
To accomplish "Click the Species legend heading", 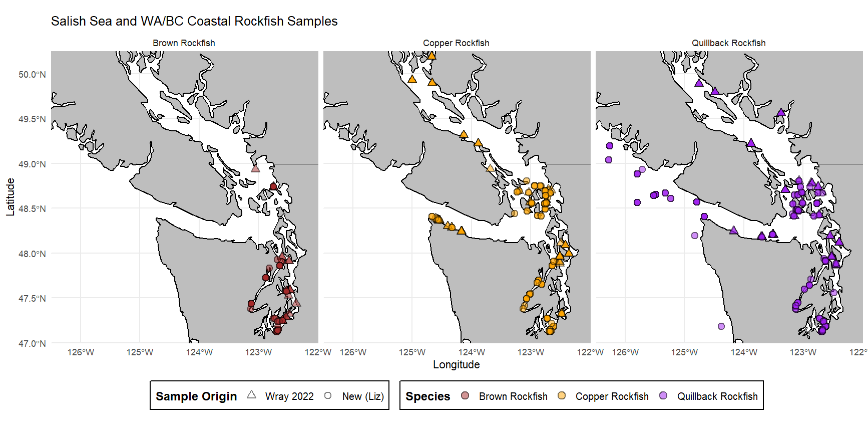I will (x=427, y=396).
